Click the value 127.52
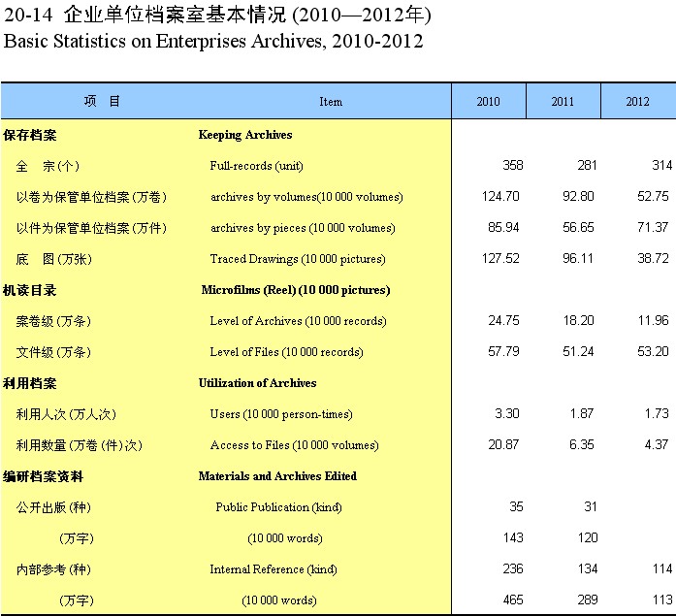The width and height of the screenshot is (676, 616). pos(500,258)
